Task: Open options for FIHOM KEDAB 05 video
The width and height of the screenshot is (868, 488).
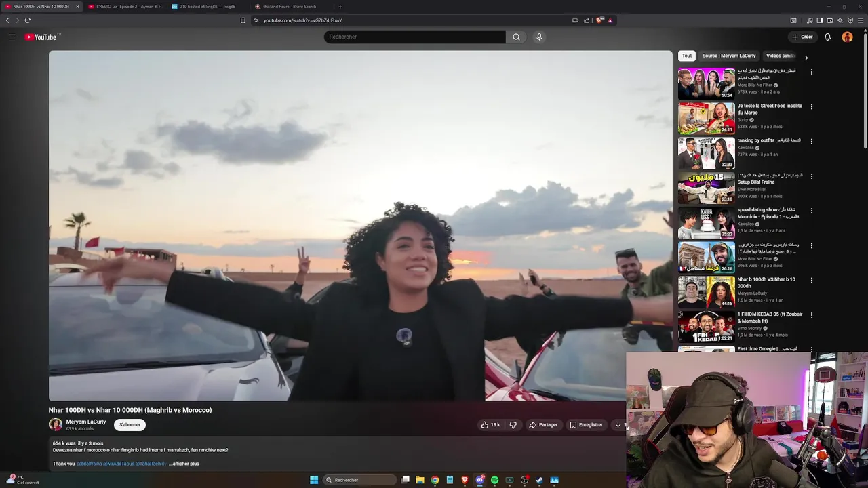Action: [812, 315]
